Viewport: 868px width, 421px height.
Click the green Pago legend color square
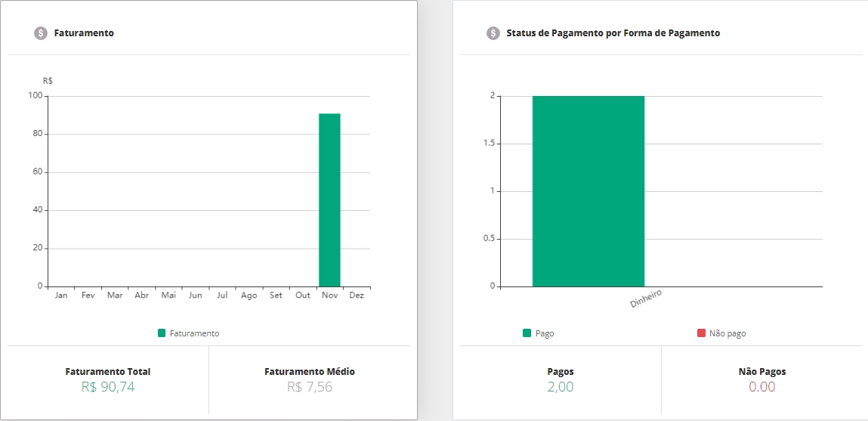(x=527, y=333)
